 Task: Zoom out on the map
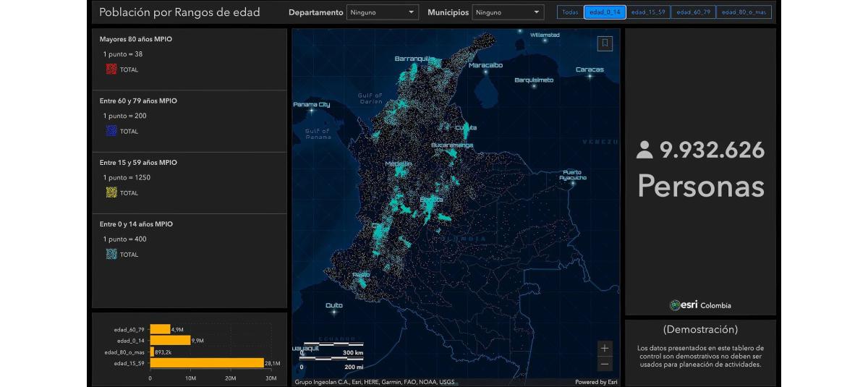pyautogui.click(x=605, y=364)
